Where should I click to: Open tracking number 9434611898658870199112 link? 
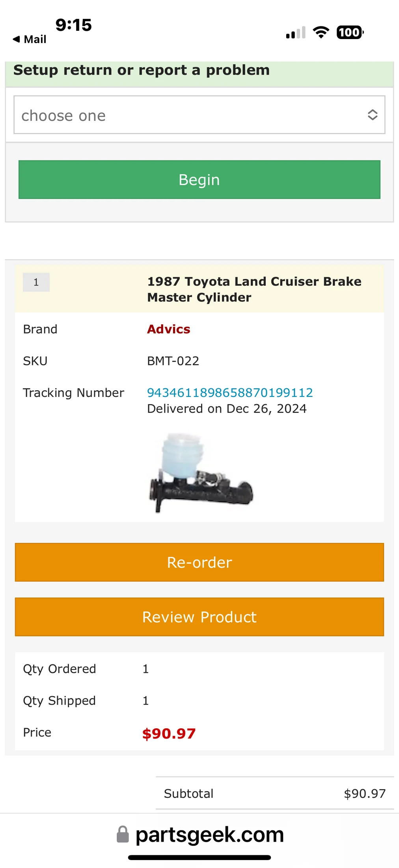pos(230,393)
